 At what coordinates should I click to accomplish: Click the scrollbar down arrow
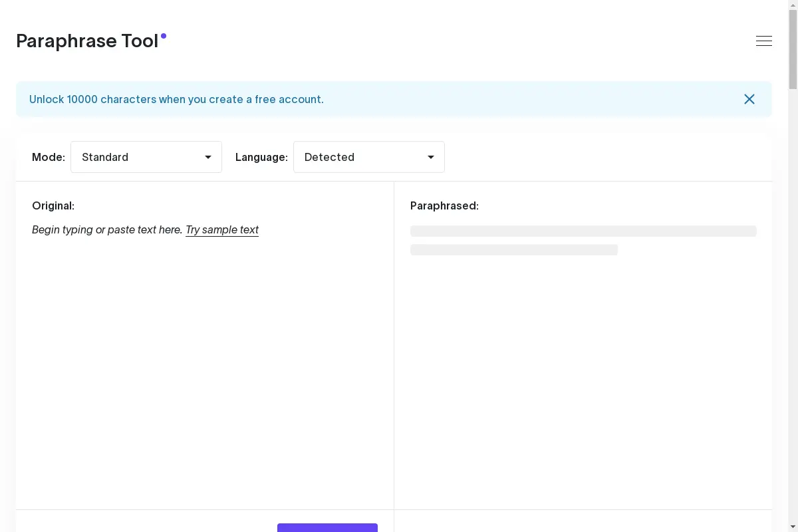(x=792, y=527)
